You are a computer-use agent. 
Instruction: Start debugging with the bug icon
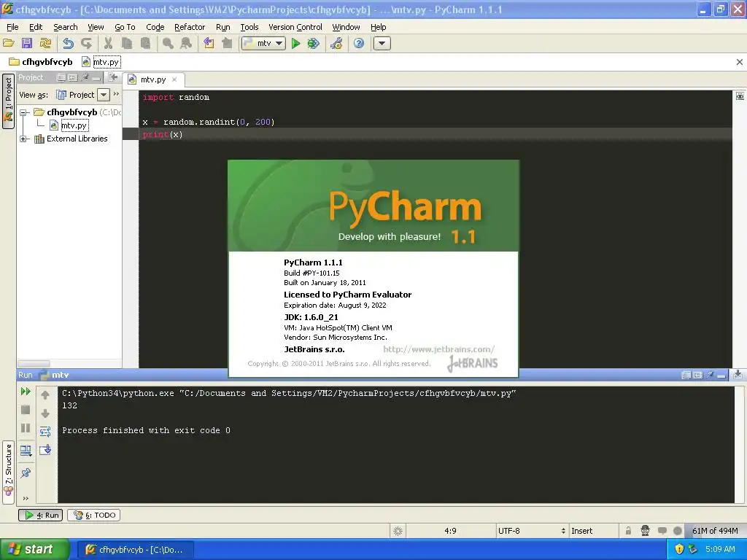(x=314, y=43)
